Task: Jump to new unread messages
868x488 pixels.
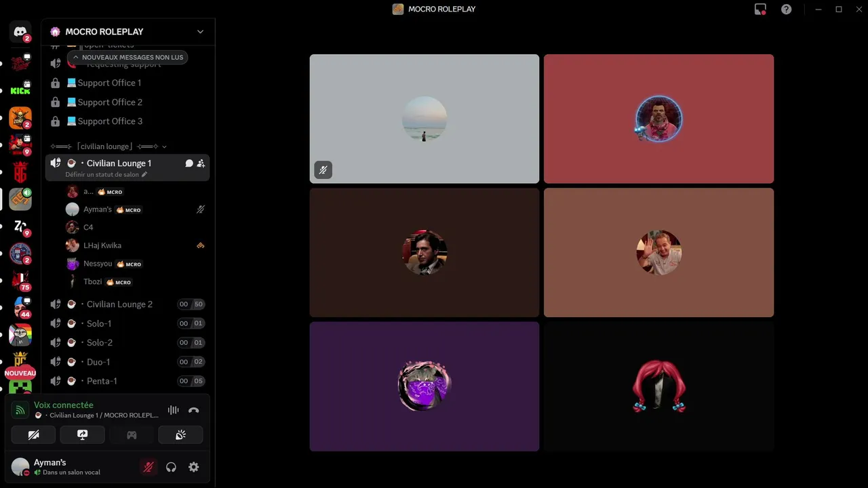Action: click(x=127, y=58)
